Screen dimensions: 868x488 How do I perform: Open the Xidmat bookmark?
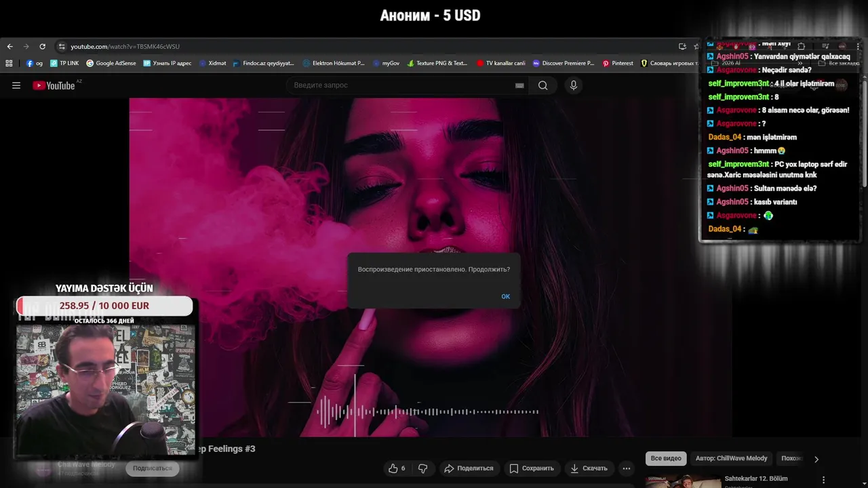click(x=213, y=63)
